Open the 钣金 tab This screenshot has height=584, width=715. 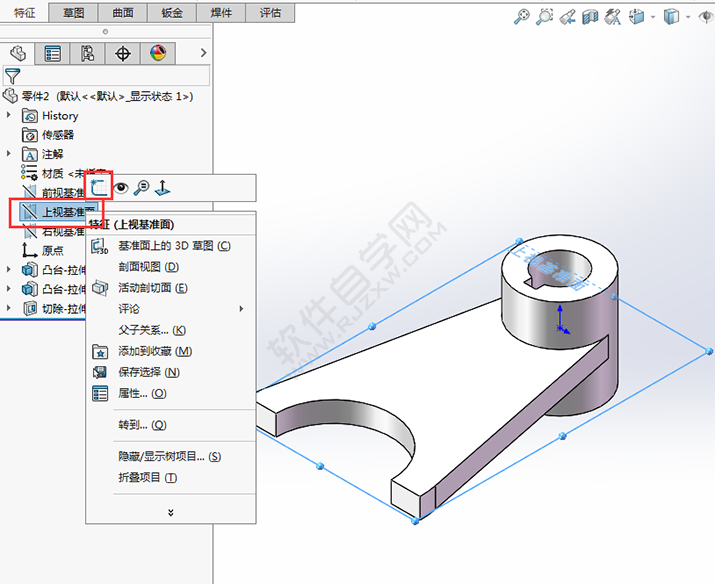(172, 13)
